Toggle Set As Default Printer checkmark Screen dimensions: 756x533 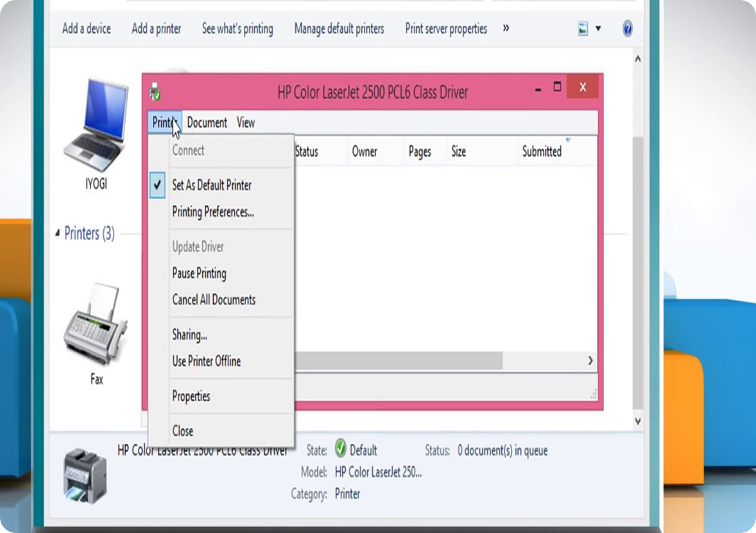[157, 185]
